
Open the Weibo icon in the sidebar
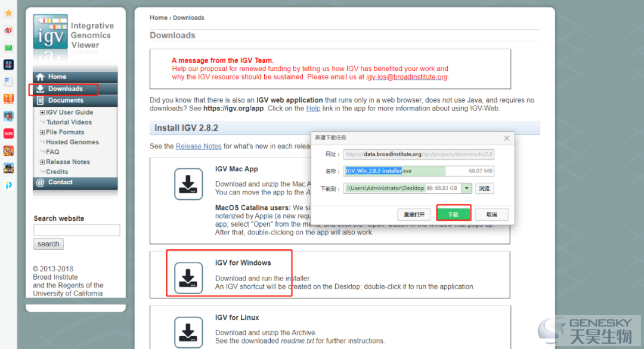point(8,30)
